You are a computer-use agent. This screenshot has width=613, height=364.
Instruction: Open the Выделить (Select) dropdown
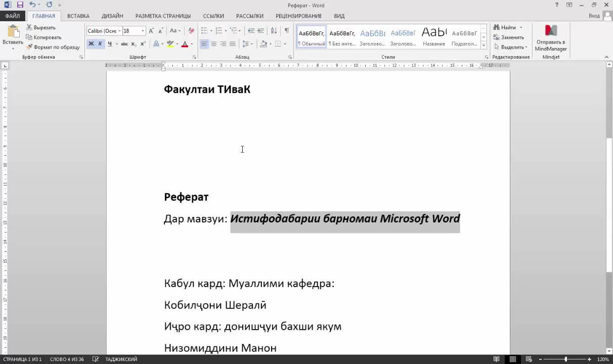(511, 47)
